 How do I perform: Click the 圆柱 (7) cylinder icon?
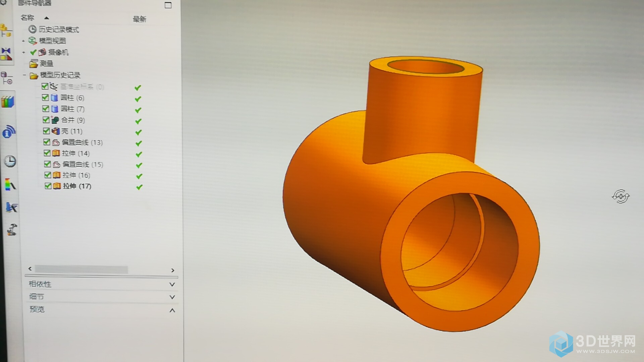(55, 109)
